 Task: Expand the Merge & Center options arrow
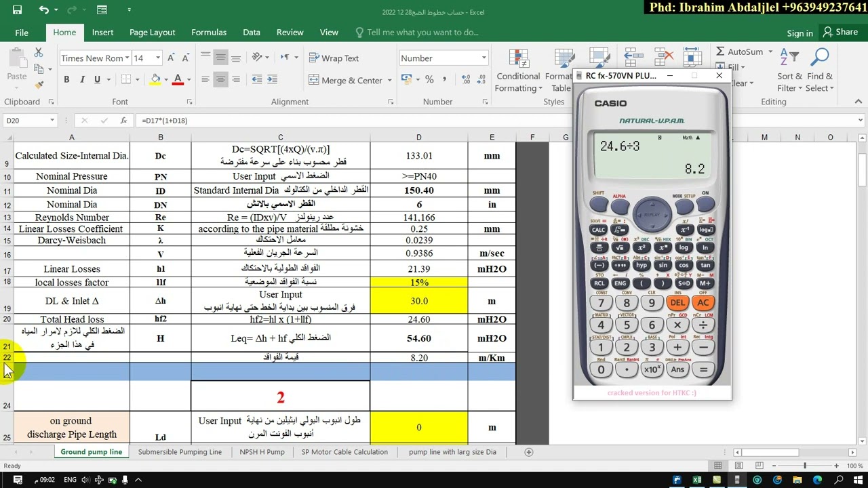click(x=389, y=80)
